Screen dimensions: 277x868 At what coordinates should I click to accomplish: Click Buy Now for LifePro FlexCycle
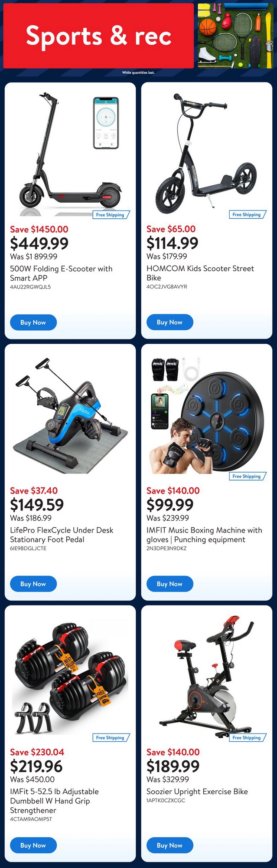[33, 584]
